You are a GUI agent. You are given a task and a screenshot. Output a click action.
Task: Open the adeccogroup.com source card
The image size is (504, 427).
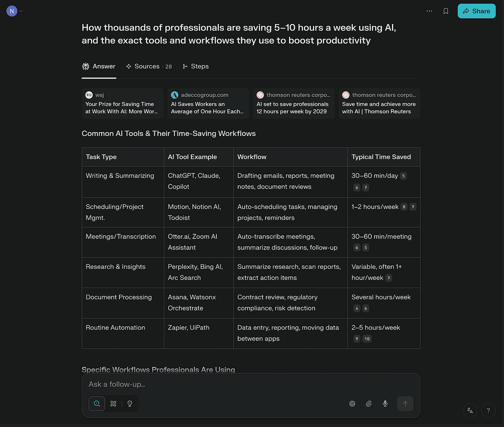pos(208,103)
